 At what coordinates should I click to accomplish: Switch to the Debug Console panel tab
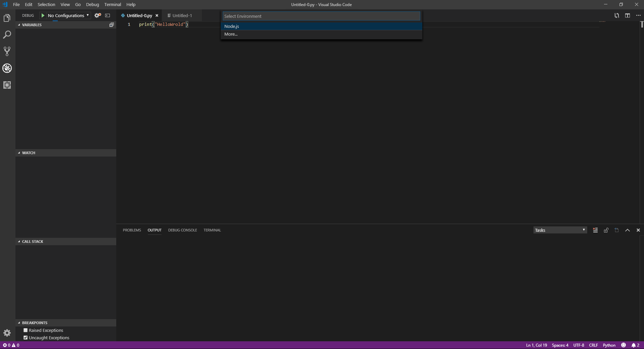click(182, 230)
